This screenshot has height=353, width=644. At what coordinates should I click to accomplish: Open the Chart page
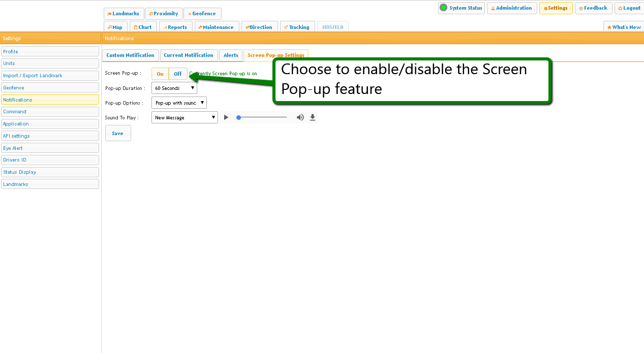pyautogui.click(x=143, y=27)
